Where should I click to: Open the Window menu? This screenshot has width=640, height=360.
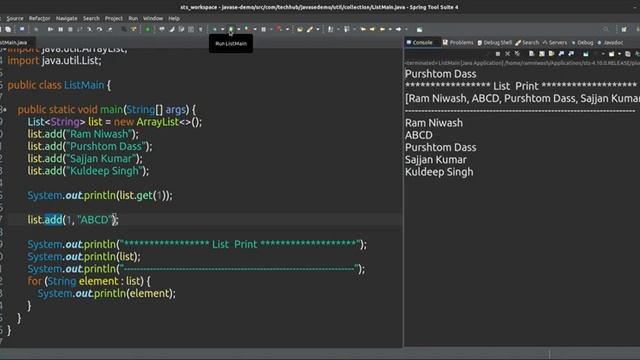(153, 18)
